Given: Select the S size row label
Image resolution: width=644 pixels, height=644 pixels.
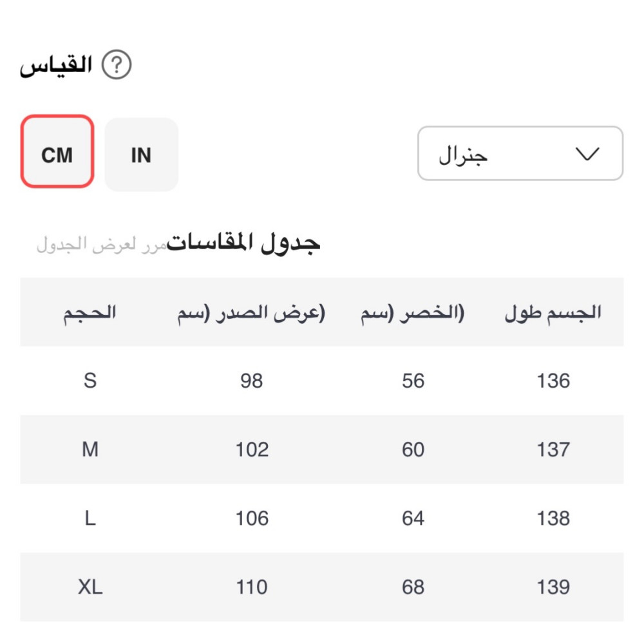Looking at the screenshot, I should click(x=90, y=381).
